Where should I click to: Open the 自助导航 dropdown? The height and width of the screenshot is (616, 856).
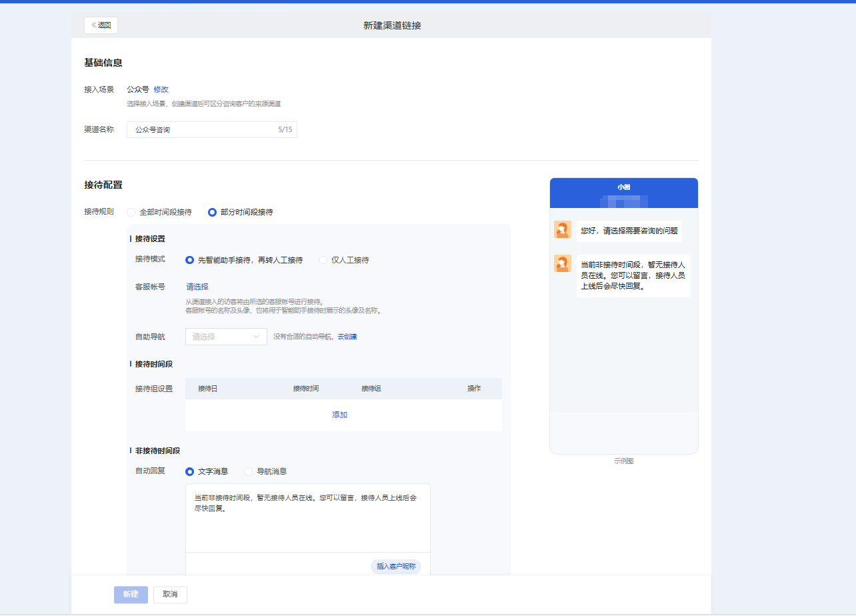pos(226,337)
